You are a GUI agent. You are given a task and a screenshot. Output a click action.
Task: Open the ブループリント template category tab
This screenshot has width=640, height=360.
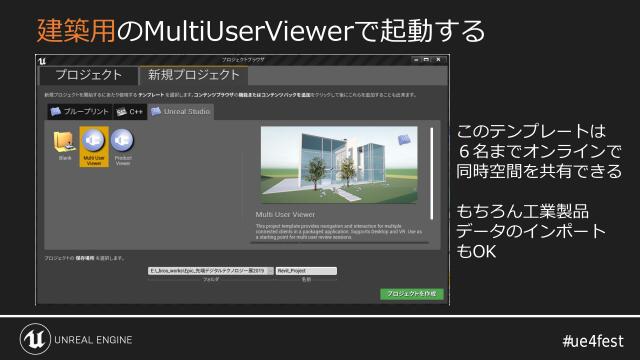point(80,111)
